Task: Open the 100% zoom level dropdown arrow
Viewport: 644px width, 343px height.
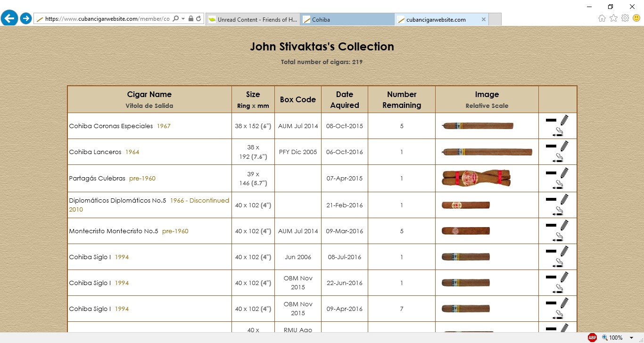Action: (631, 338)
